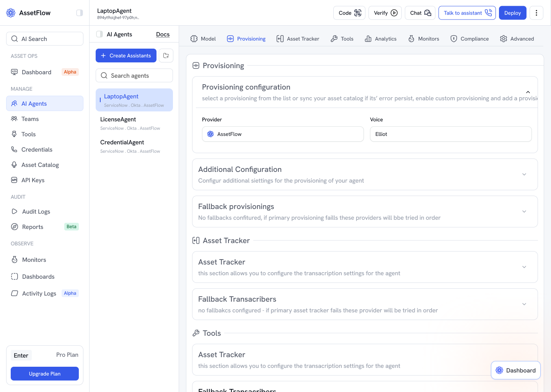Expand the first Asset Tracker settings card
This screenshot has width=551, height=392.
524,267
